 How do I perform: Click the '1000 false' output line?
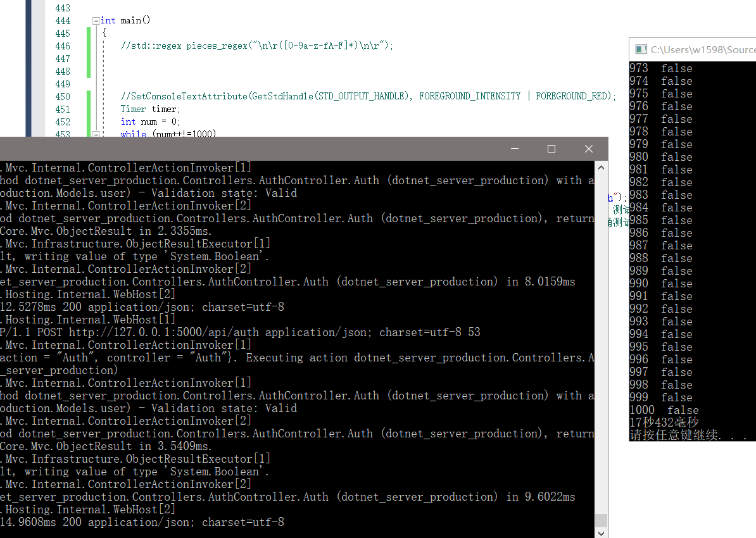664,410
